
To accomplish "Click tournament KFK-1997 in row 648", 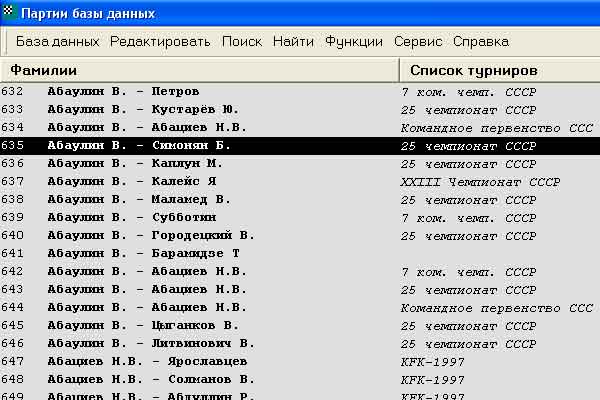I will (x=432, y=380).
